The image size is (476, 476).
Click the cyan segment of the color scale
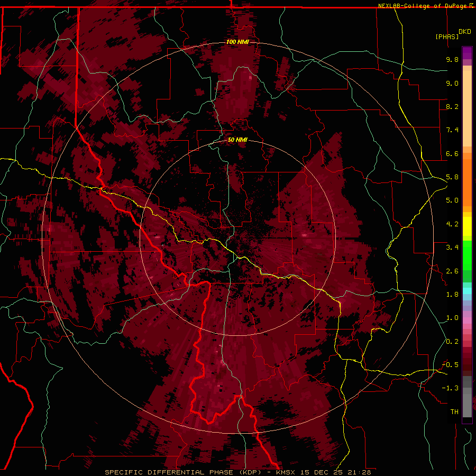pos(467,291)
